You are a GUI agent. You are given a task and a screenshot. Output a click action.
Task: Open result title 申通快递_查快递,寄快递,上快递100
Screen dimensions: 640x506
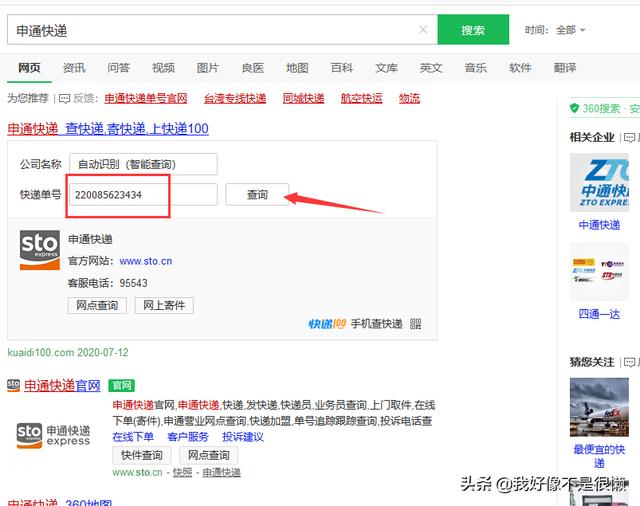[108, 129]
